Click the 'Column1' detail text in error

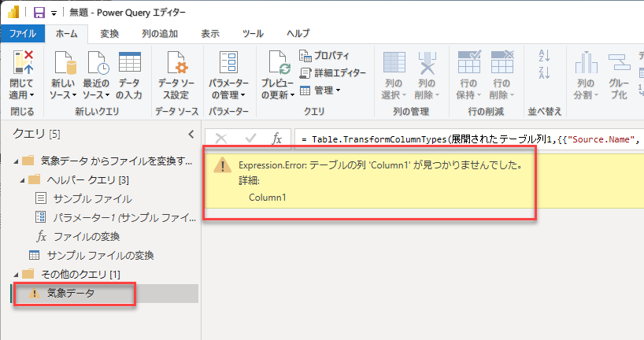[x=268, y=198]
